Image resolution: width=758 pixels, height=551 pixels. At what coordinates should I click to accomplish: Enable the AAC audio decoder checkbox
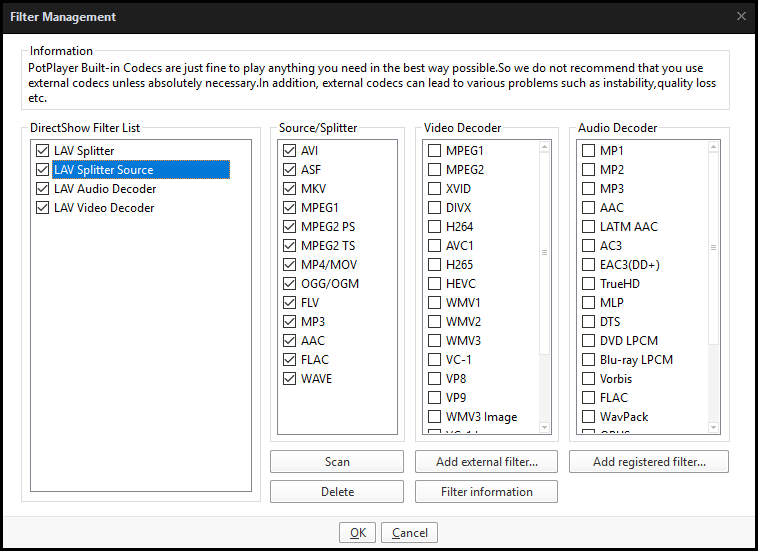[x=588, y=208]
